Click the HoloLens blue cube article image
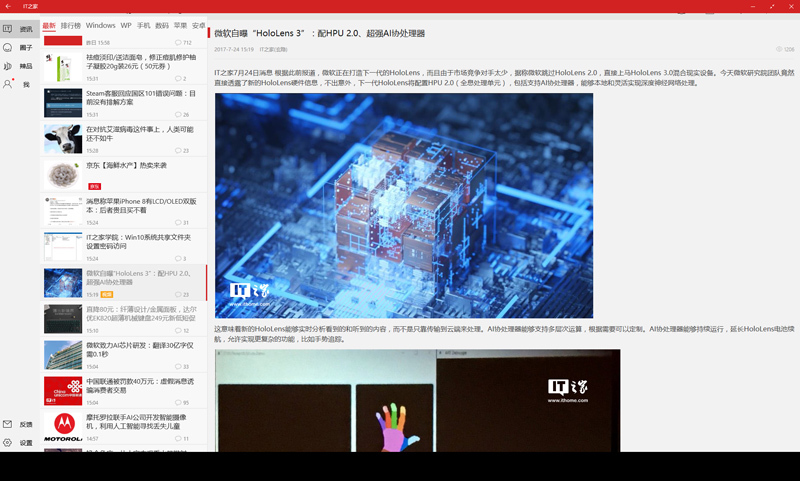Screen dimensions: 800x481 click(403, 206)
